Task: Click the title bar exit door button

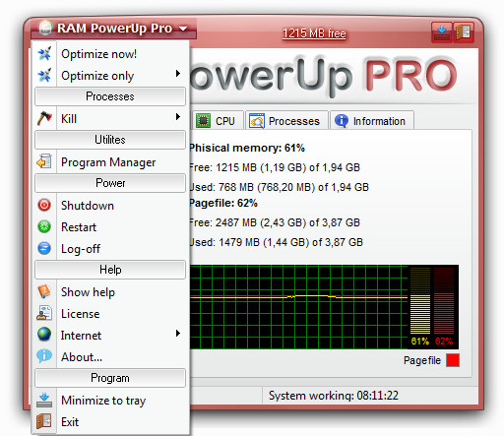Action: (464, 32)
